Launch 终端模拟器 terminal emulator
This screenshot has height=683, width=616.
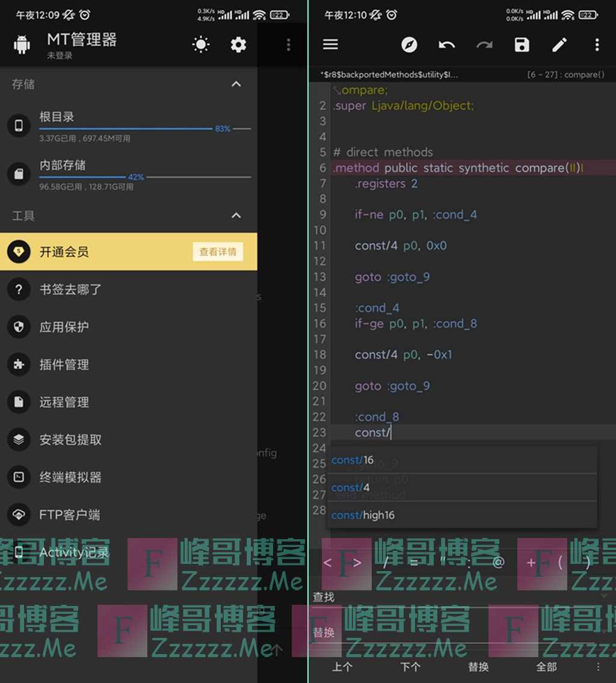pyautogui.click(x=128, y=477)
